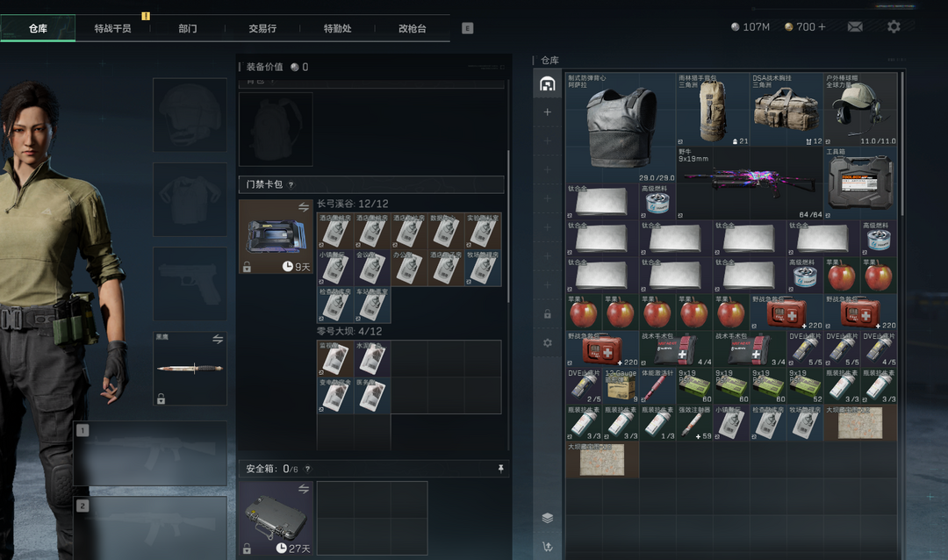Click swap icon on the keycard bag

pyautogui.click(x=304, y=207)
